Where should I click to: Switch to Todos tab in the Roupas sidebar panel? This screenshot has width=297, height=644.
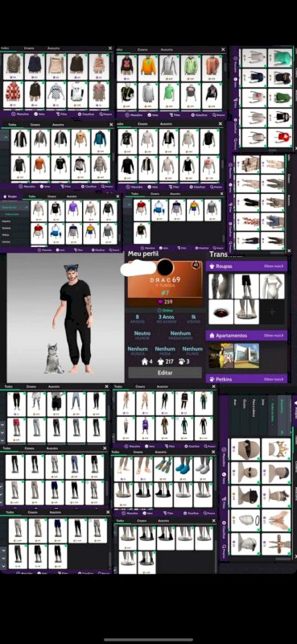(31, 196)
